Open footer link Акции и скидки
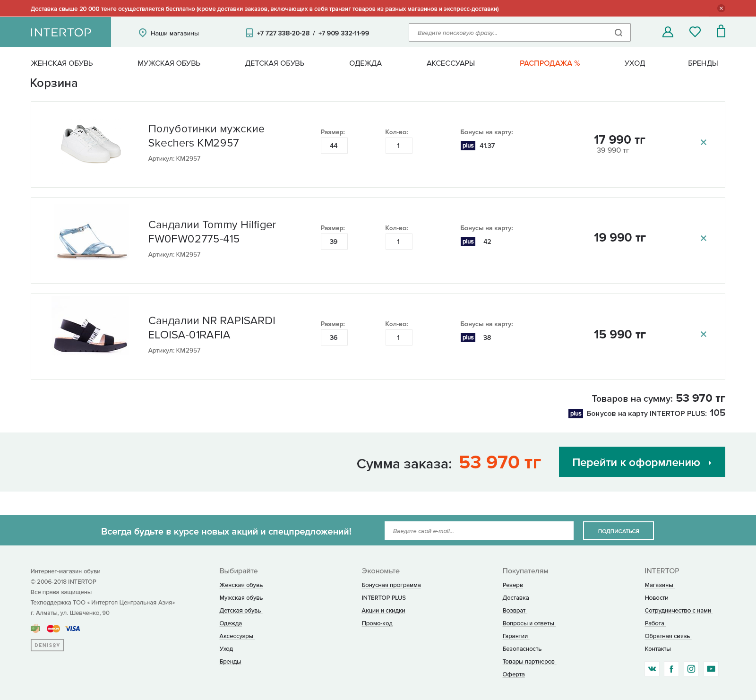 383,611
